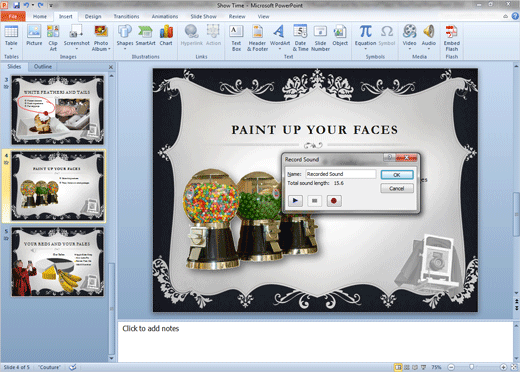Click OK in Record Sound dialog
Viewport: 520px width, 372px height.
[x=397, y=175]
